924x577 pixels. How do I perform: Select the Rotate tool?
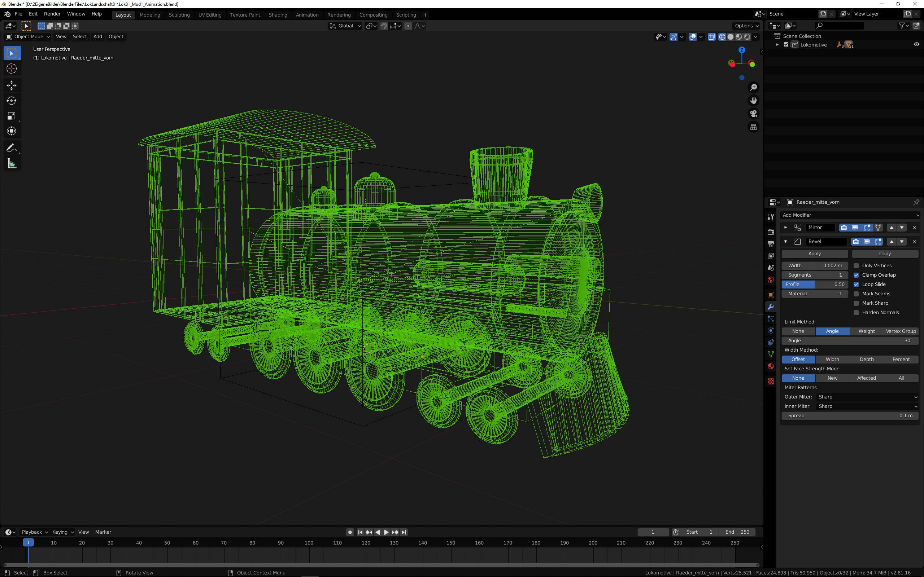tap(12, 101)
